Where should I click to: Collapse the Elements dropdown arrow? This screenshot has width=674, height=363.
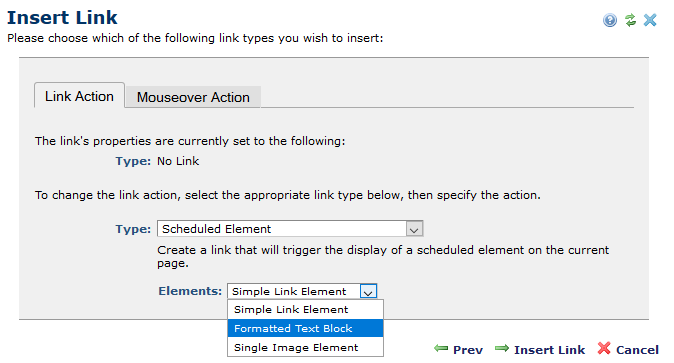point(368,292)
